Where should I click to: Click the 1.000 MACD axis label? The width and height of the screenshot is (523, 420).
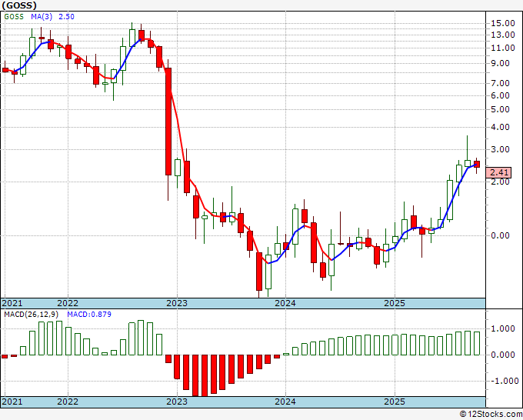[503, 329]
